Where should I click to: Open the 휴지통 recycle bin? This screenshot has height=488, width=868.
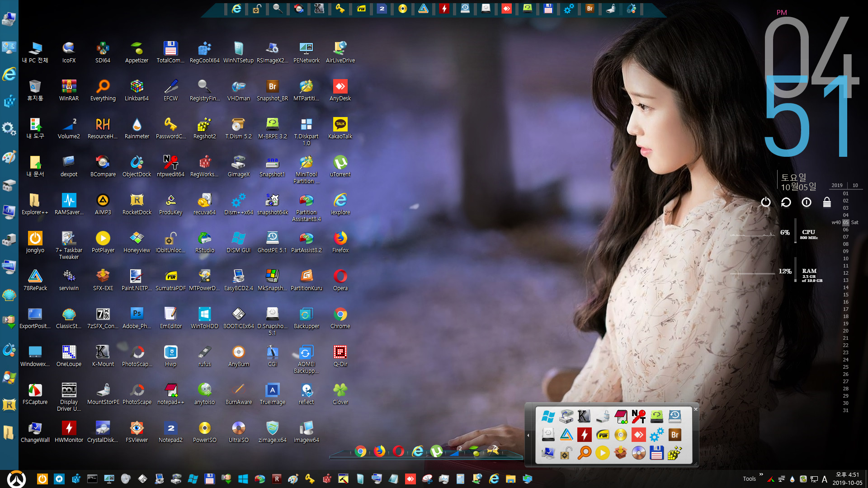[x=35, y=90]
